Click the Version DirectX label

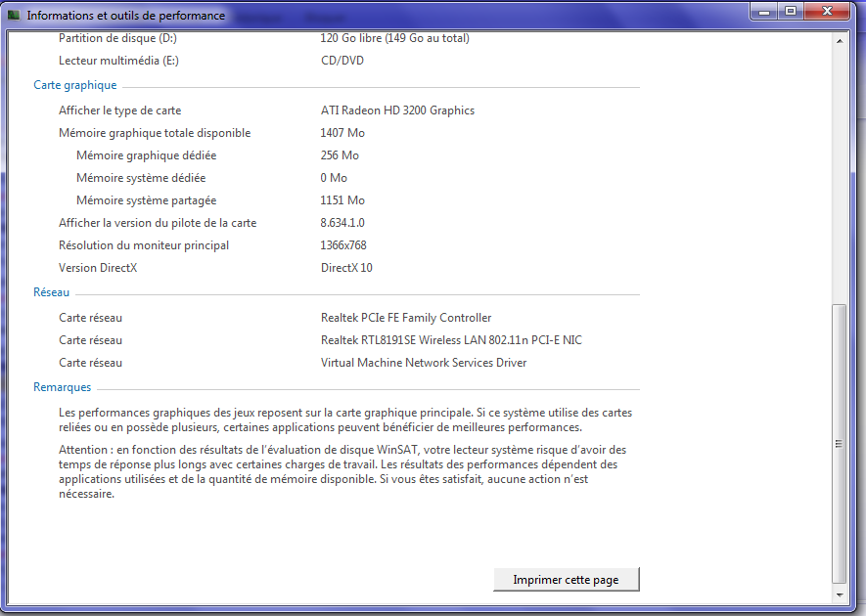pos(98,268)
